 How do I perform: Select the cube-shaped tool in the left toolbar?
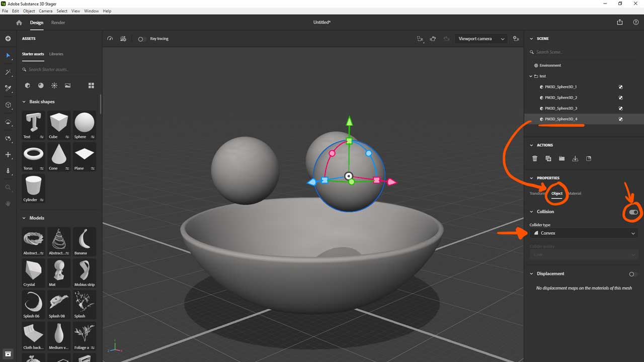coord(8,105)
